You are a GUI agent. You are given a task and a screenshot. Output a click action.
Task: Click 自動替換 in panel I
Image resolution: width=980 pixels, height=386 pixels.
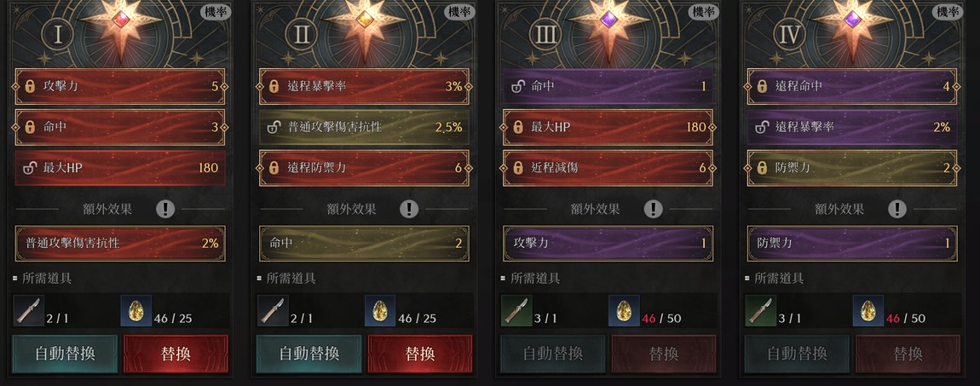coord(65,354)
